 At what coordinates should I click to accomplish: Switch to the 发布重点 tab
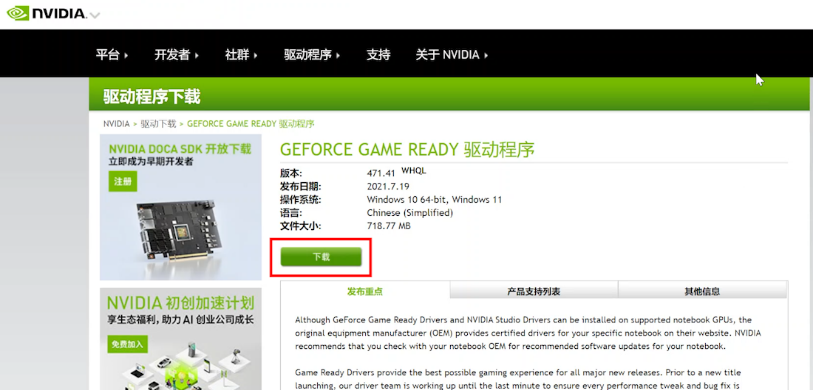[x=365, y=291]
